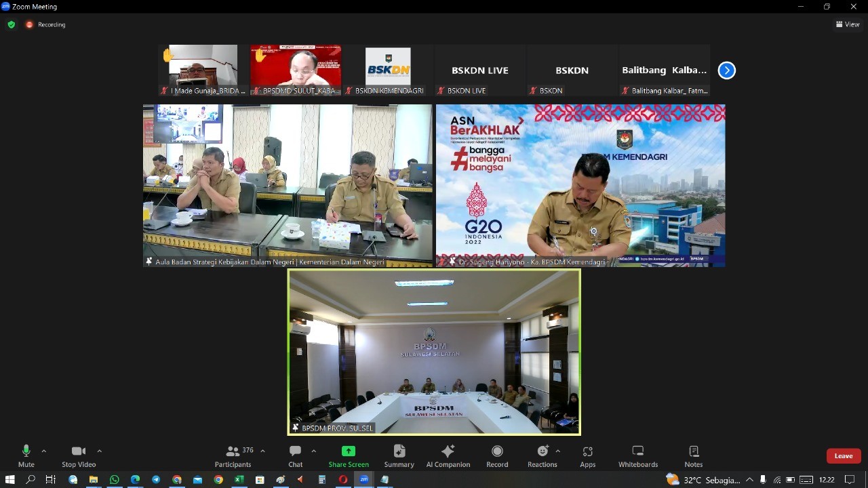
Task: Open the Participants list showing 376
Action: [233, 455]
